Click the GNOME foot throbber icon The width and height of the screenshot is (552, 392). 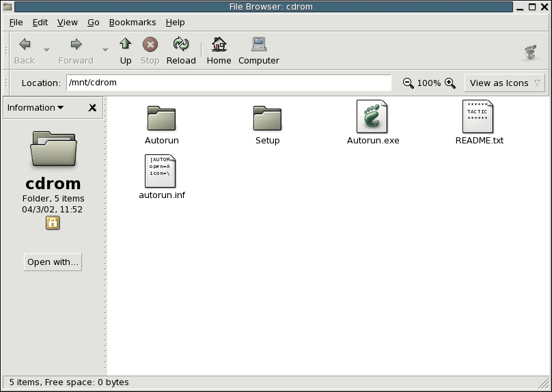tap(531, 52)
